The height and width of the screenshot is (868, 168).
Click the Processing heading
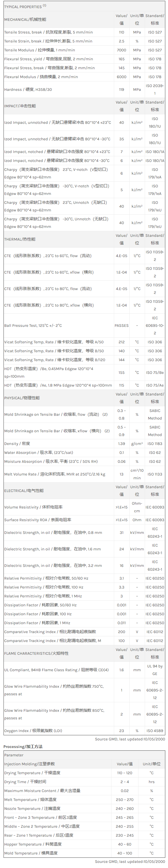click(x=23, y=747)
